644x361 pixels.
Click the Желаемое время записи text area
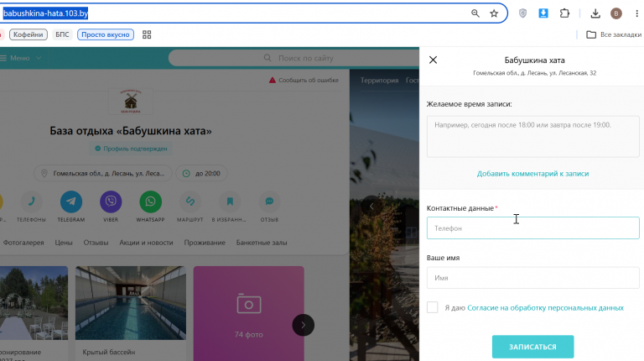pyautogui.click(x=532, y=137)
